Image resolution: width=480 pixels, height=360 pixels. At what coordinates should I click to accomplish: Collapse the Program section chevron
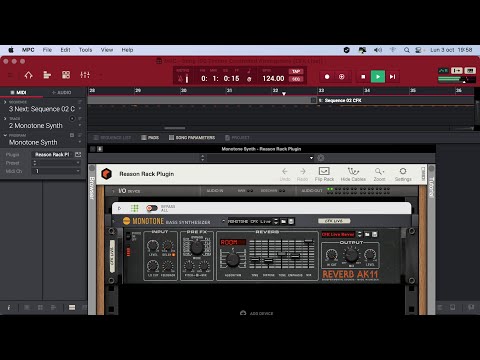pyautogui.click(x=5, y=135)
